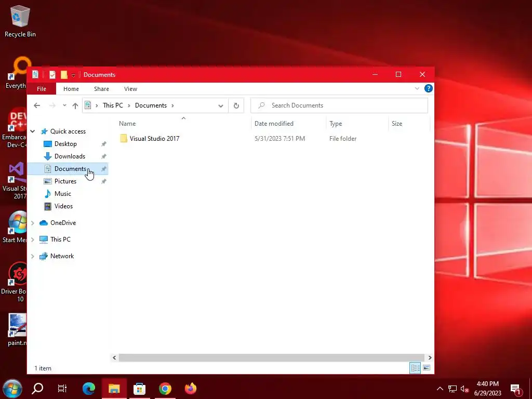Click the Forward navigation arrow

click(x=52, y=105)
